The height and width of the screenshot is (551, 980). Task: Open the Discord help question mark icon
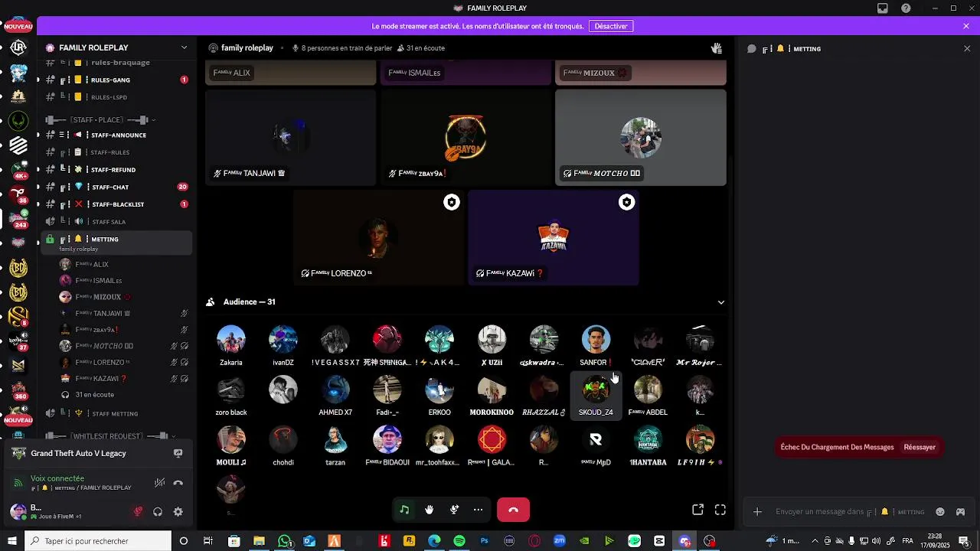[x=906, y=8]
